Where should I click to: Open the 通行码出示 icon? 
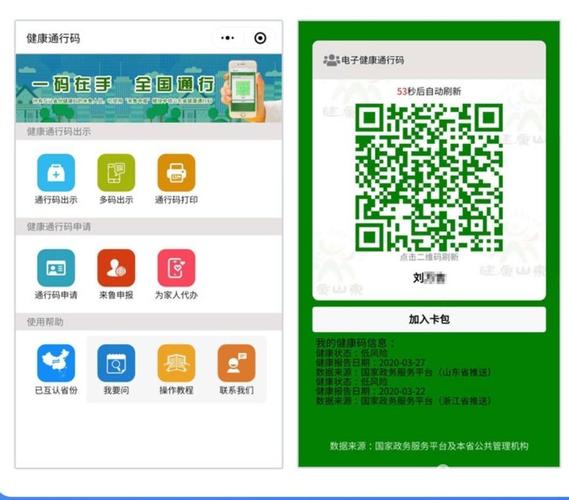point(56,172)
